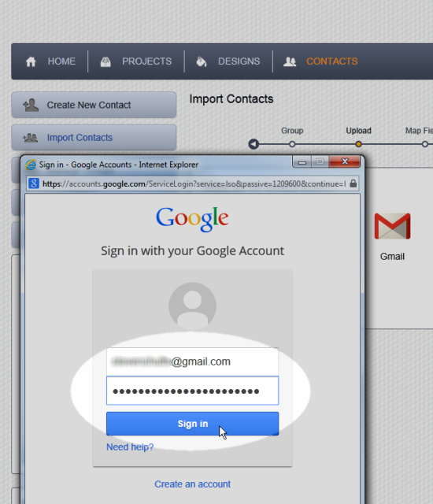Image resolution: width=433 pixels, height=504 pixels.
Task: Open the DESIGNS section
Action: 239,61
